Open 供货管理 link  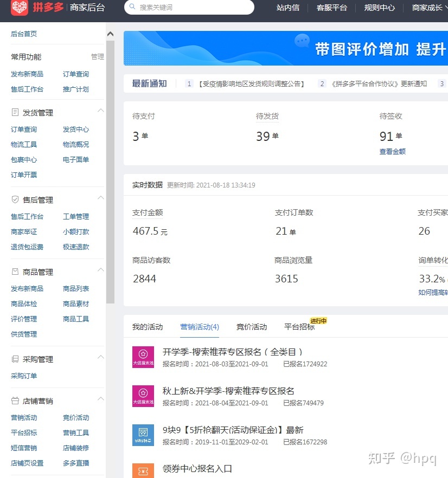click(x=24, y=334)
